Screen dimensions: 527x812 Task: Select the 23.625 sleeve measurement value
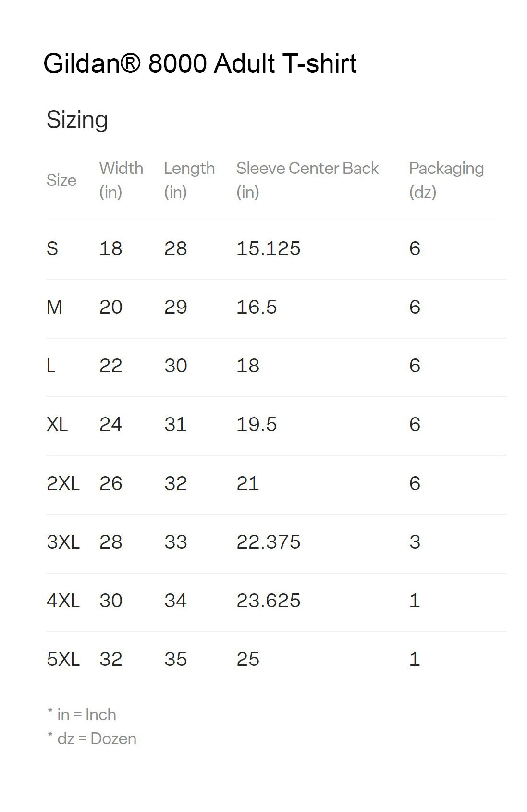point(268,601)
